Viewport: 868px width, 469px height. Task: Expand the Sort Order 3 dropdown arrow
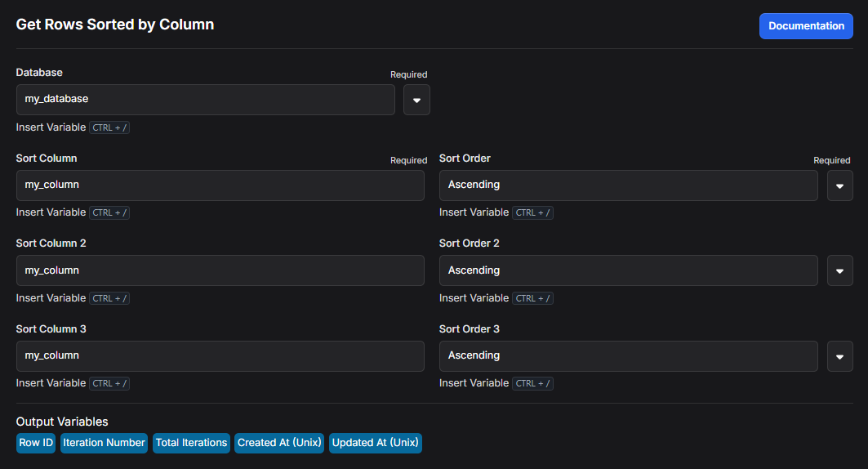[839, 356]
